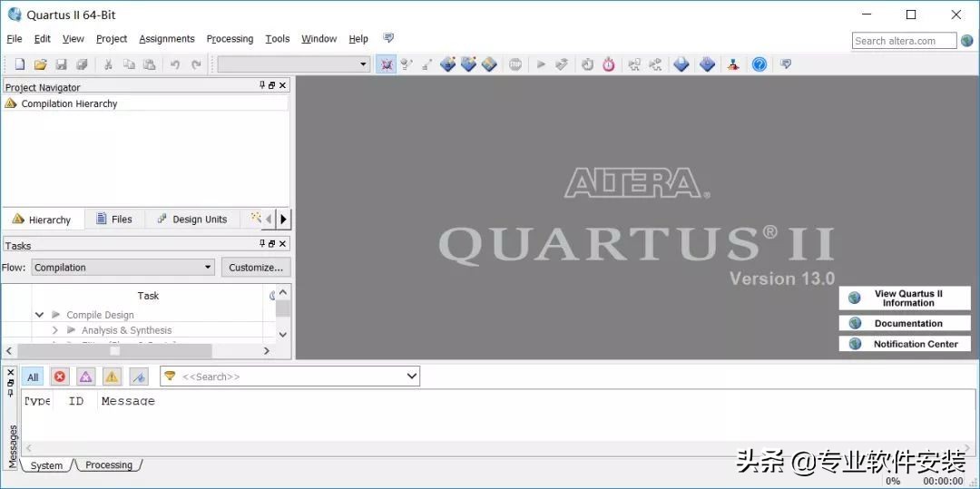Click the Paste icon in toolbar
980x489 pixels.
coord(149,64)
